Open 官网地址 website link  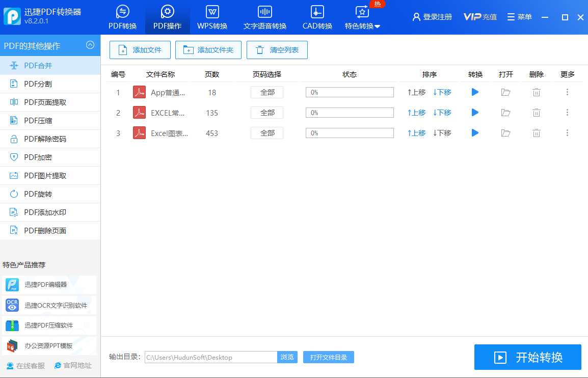pyautogui.click(x=73, y=366)
